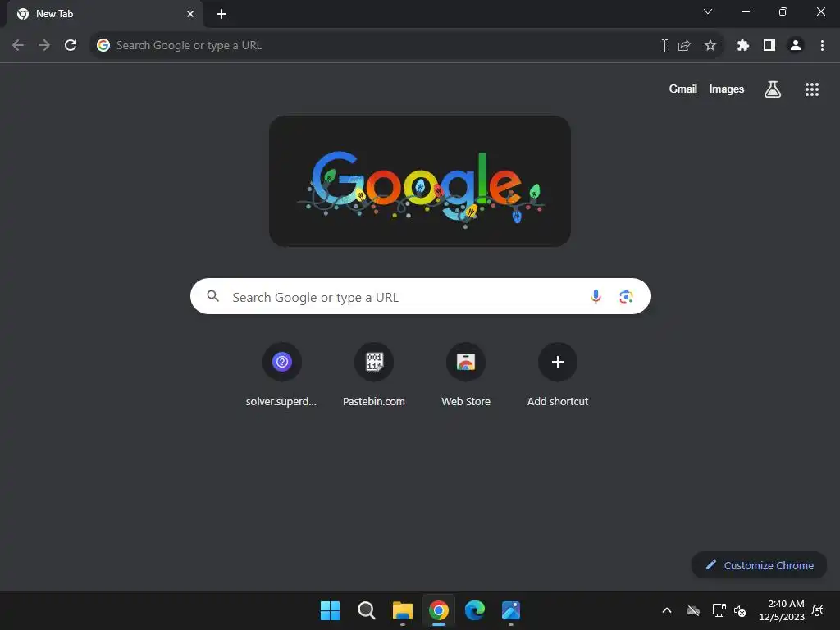Open the solver.superd... shortcut
This screenshot has height=630, width=840.
click(x=282, y=375)
